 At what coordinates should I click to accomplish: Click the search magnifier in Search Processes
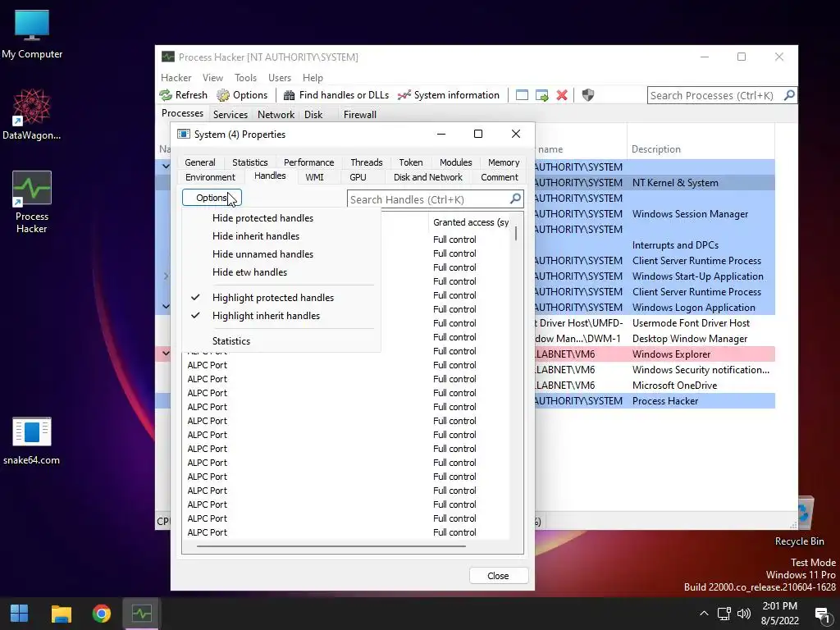(x=789, y=95)
